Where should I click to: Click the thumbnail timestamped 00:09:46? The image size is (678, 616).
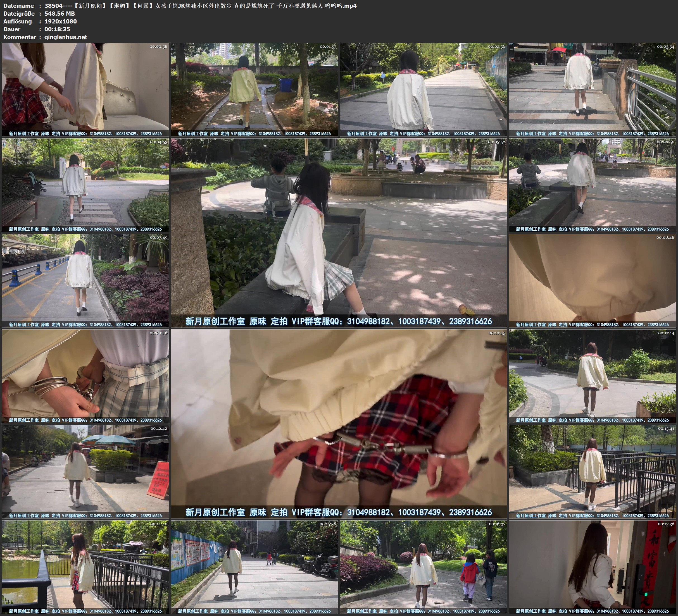pos(85,376)
